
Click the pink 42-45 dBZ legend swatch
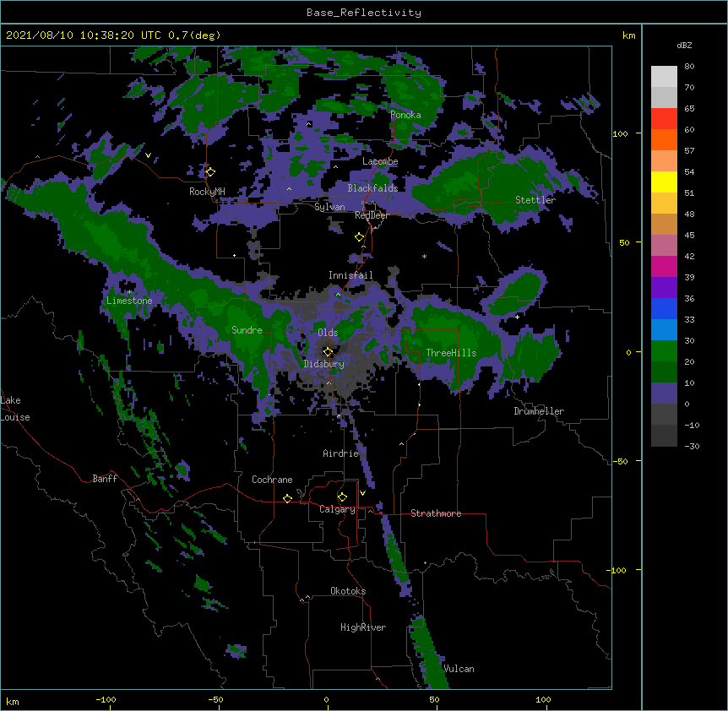(664, 246)
